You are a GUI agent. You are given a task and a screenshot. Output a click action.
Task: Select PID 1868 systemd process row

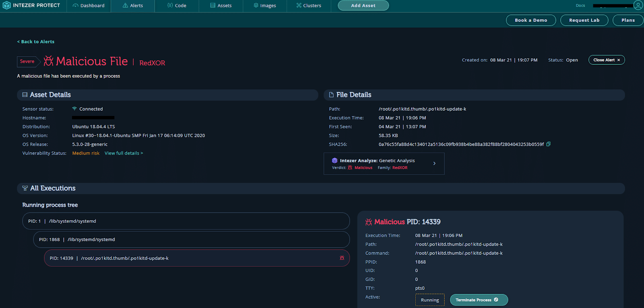[x=192, y=240]
